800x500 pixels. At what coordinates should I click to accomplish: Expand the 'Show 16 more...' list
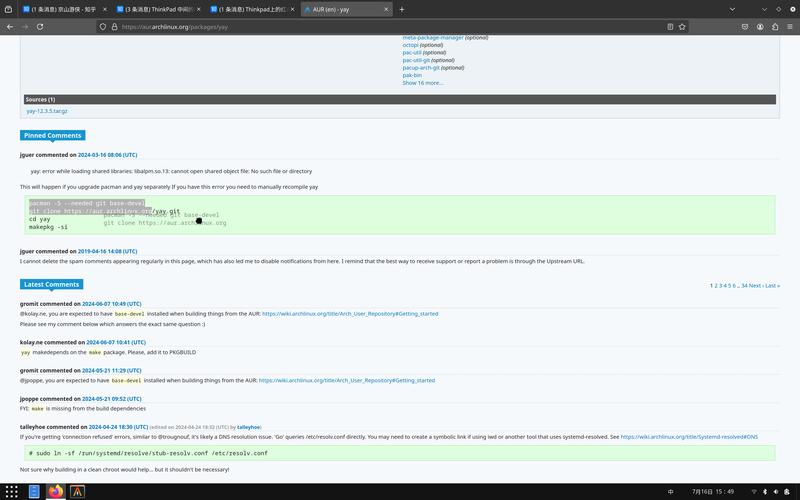422,83
